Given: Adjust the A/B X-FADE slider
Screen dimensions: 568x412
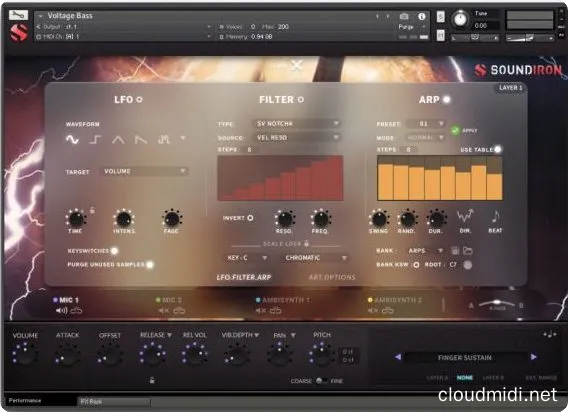Looking at the screenshot, I should tap(497, 304).
